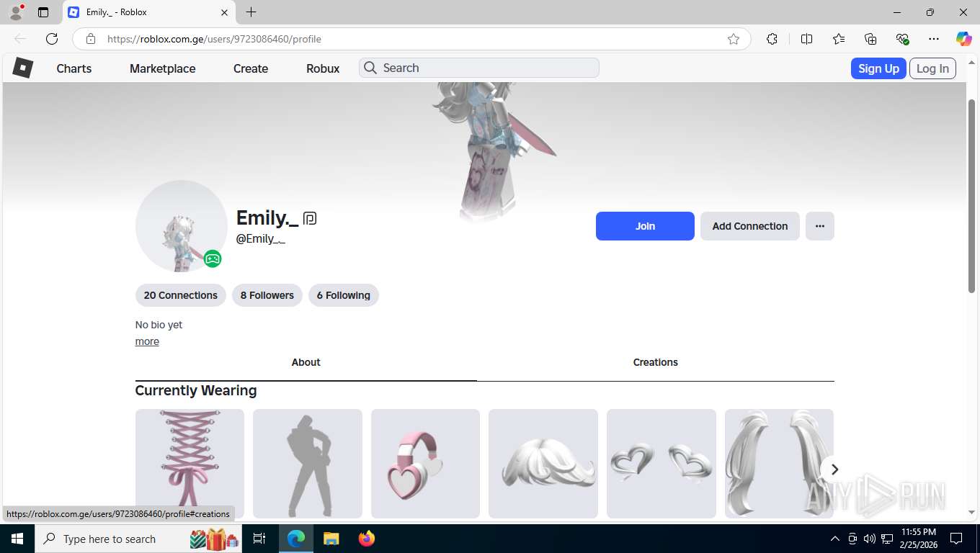Open the white fluffy bangs hair item
The image size is (980, 553).
(543, 464)
